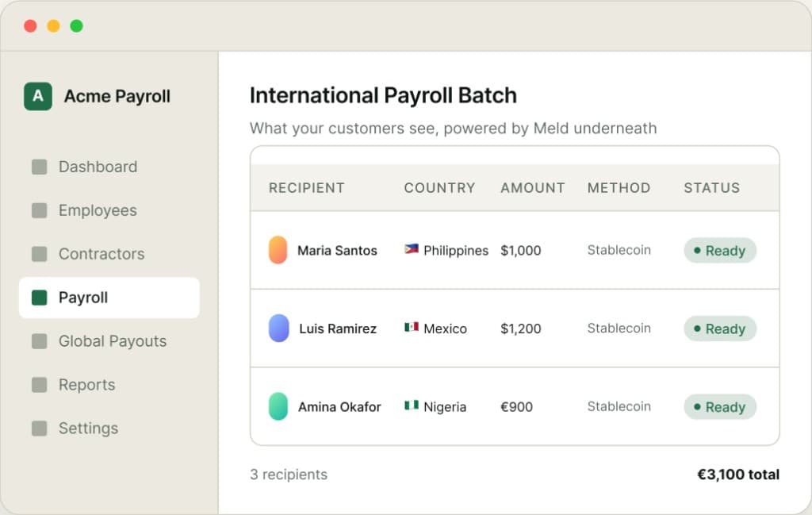Click the AMOUNT column header
The height and width of the screenshot is (515, 812).
coord(533,187)
